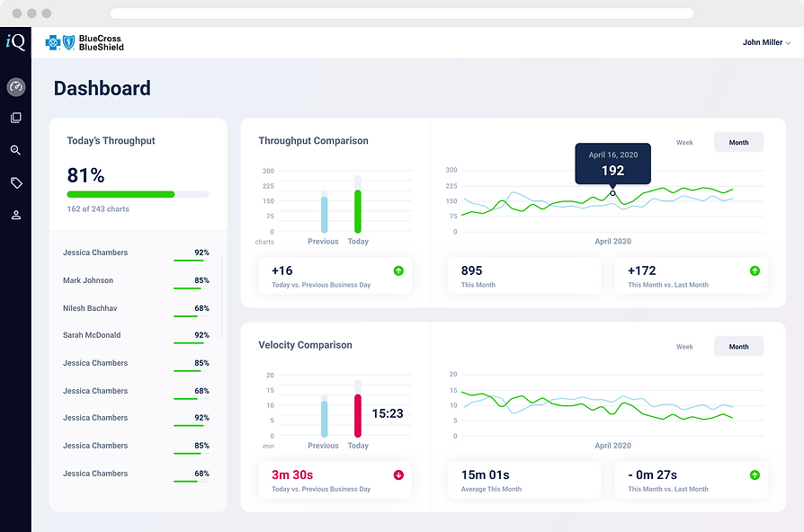
Task: Select the charts stacked-pages icon in sidebar
Action: click(15, 118)
